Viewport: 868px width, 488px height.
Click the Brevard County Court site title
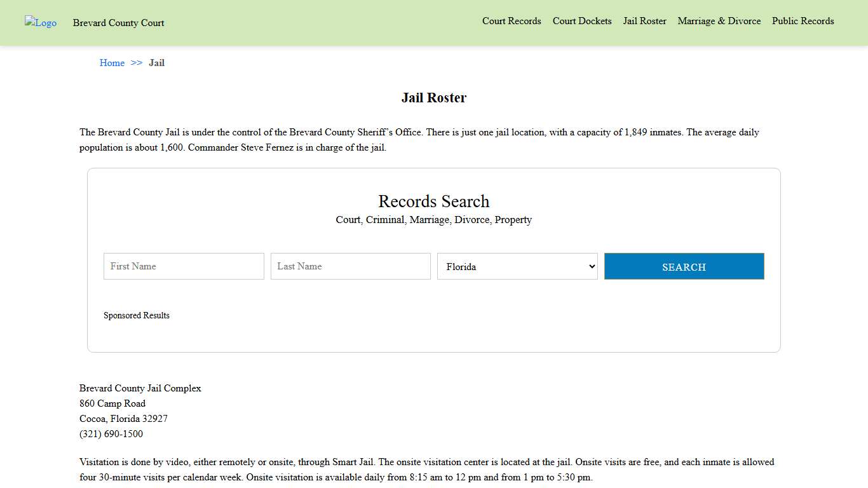tap(118, 23)
